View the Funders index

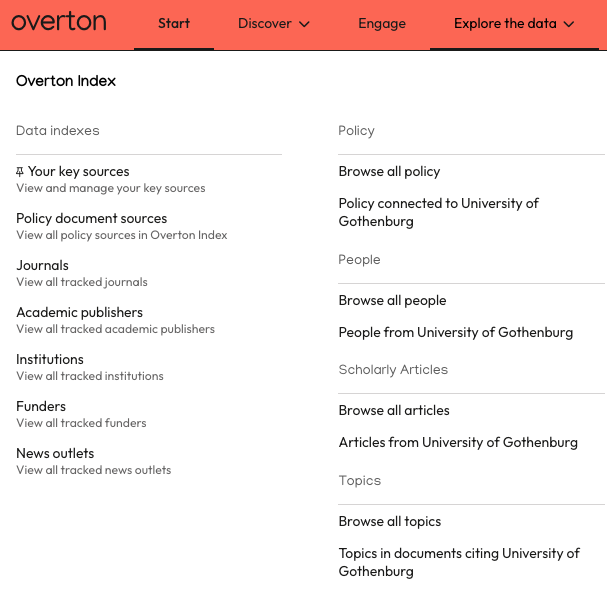pos(41,407)
